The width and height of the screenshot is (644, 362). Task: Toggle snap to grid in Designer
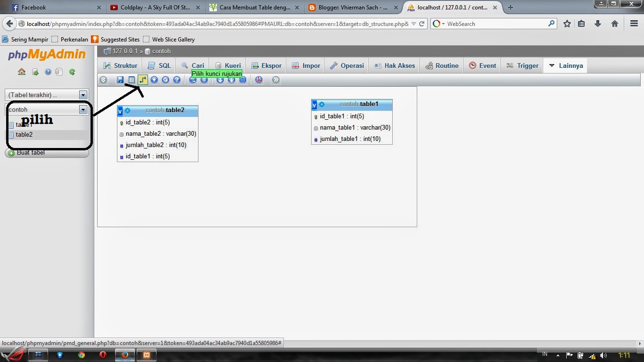click(204, 80)
